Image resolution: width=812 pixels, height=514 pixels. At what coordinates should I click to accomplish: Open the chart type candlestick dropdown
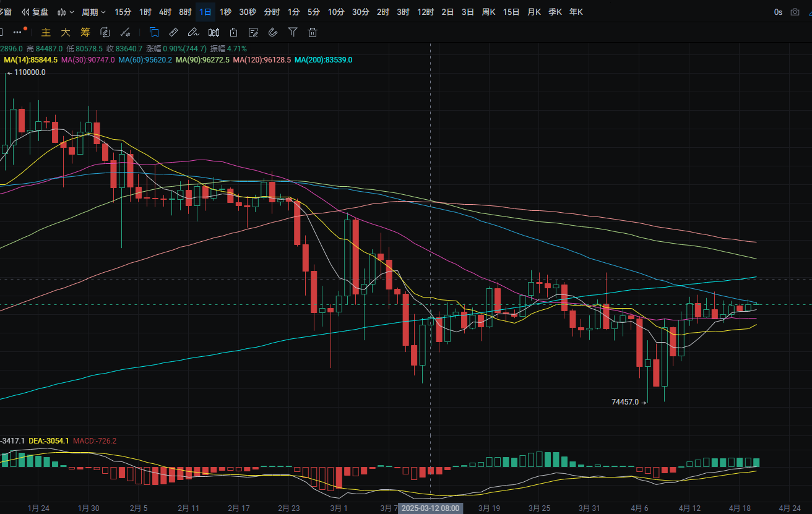pyautogui.click(x=65, y=12)
